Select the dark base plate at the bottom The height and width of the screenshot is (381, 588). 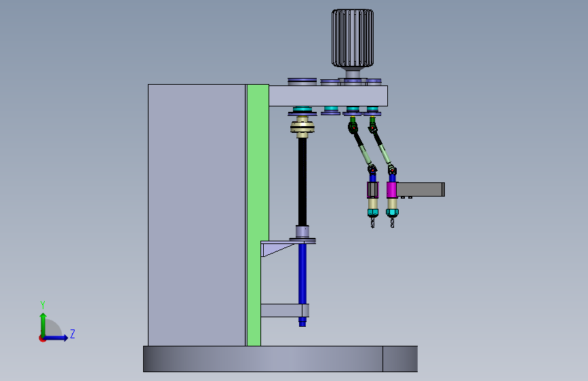pyautogui.click(x=280, y=359)
